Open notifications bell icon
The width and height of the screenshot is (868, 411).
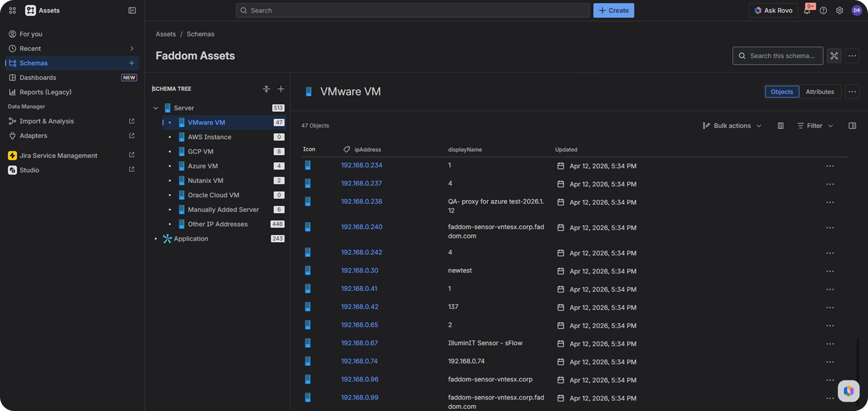[x=808, y=10]
